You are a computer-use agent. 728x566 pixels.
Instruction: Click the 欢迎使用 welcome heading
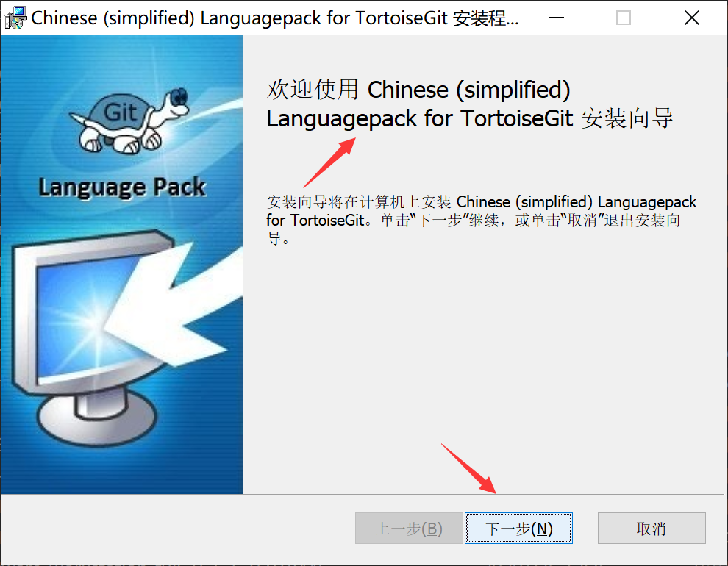[469, 104]
